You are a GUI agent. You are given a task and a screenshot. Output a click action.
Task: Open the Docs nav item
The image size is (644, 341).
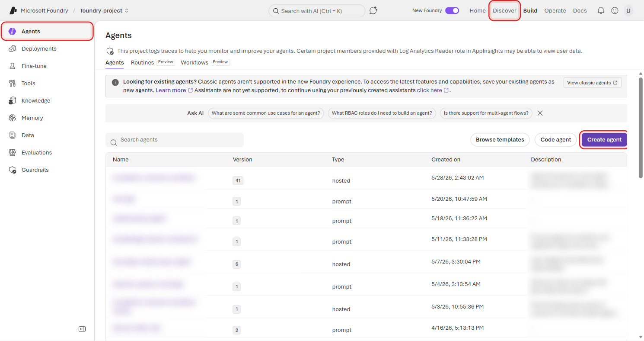click(580, 10)
